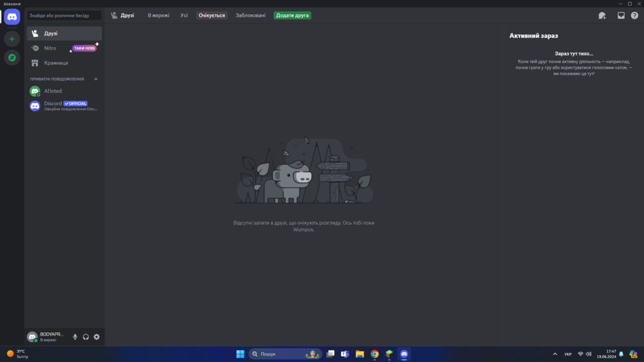Show hidden tray icons chevron

coord(555,354)
